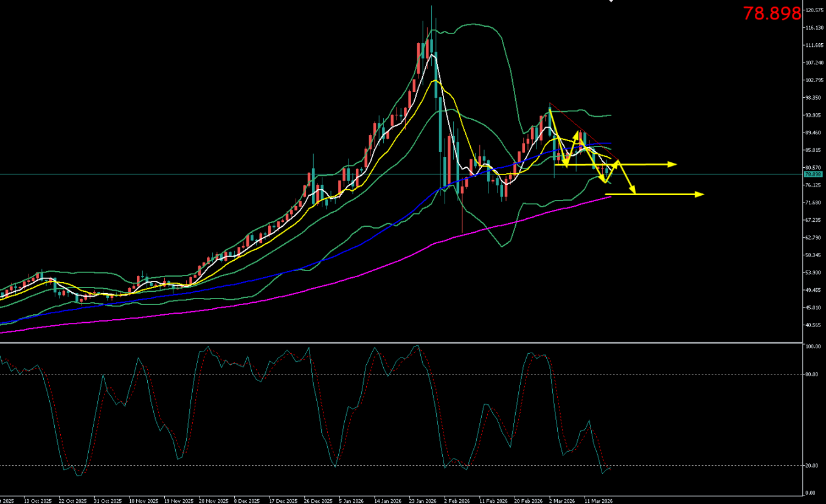Click the 100.00 label on oscillator scale
The width and height of the screenshot is (826, 504).
tap(813, 347)
